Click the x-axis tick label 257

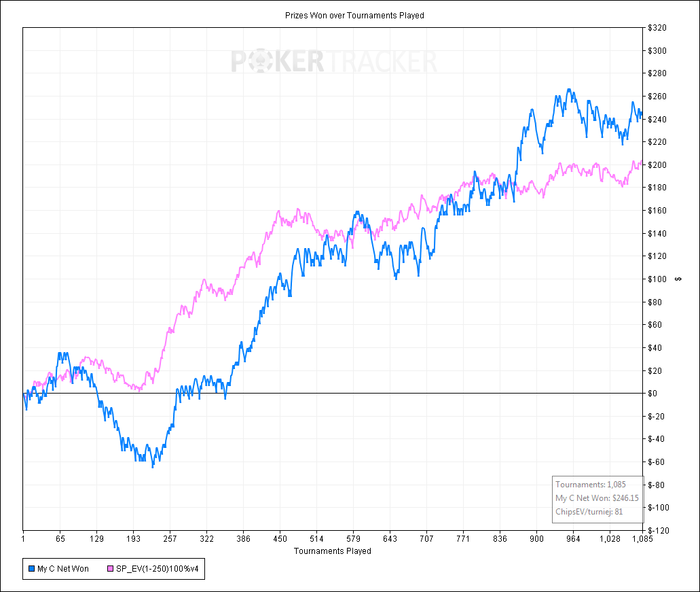(x=170, y=539)
